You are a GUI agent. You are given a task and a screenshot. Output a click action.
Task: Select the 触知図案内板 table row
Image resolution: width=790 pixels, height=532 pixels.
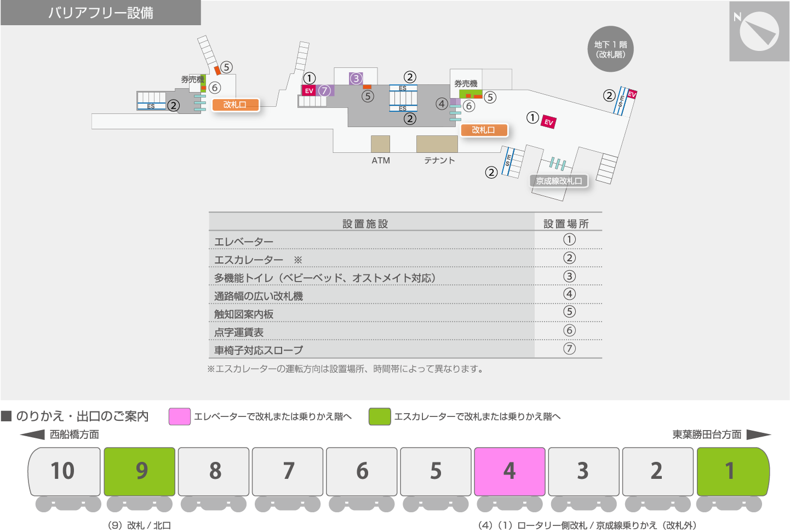pos(405,312)
